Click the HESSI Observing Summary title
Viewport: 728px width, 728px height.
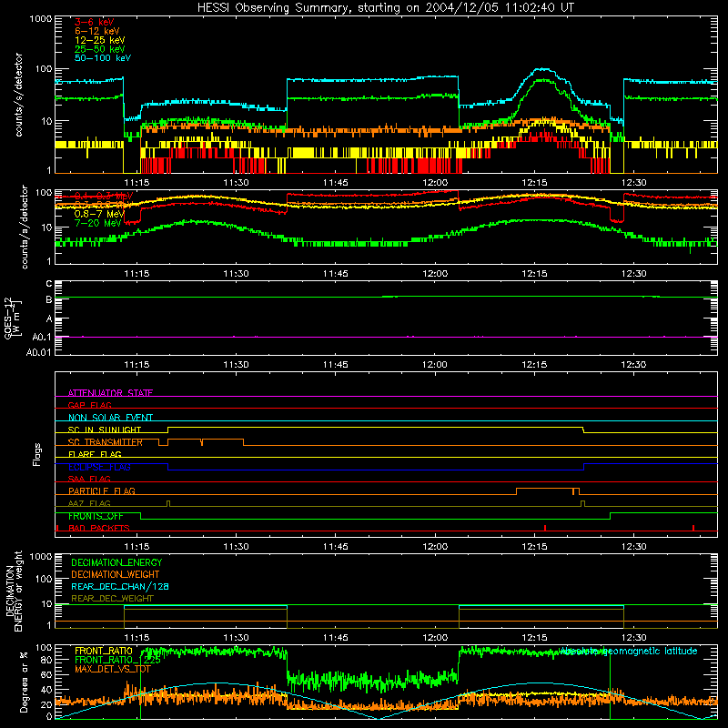click(386, 8)
